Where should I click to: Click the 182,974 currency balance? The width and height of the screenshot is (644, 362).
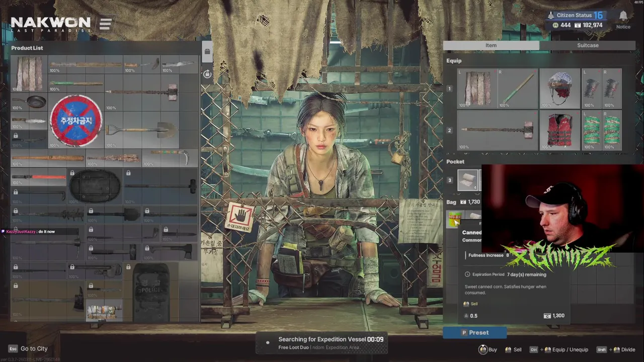[588, 25]
